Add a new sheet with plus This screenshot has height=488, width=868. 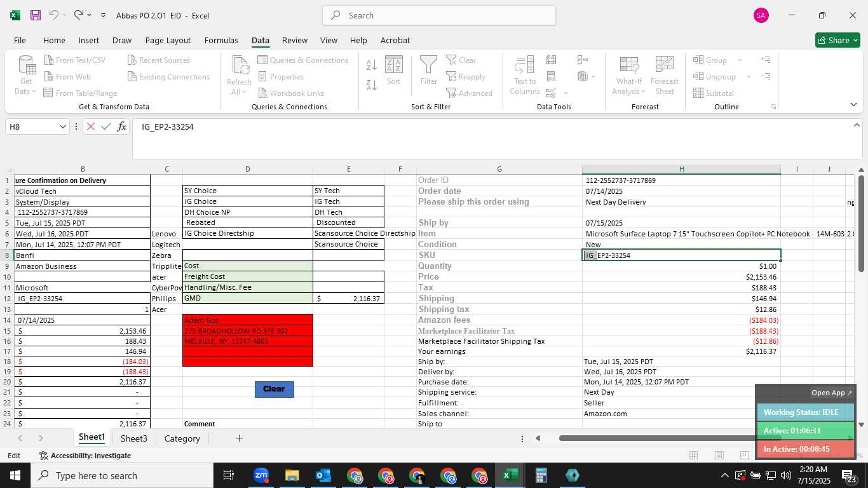point(239,438)
